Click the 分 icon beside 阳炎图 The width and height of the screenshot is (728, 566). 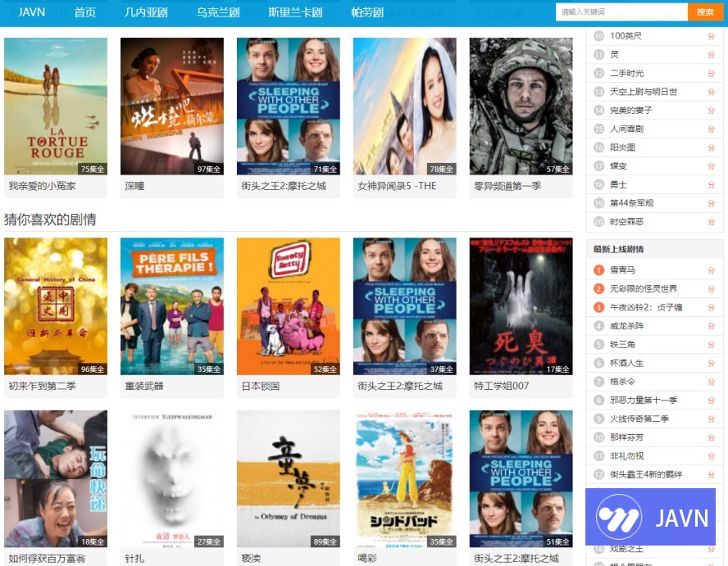(711, 147)
